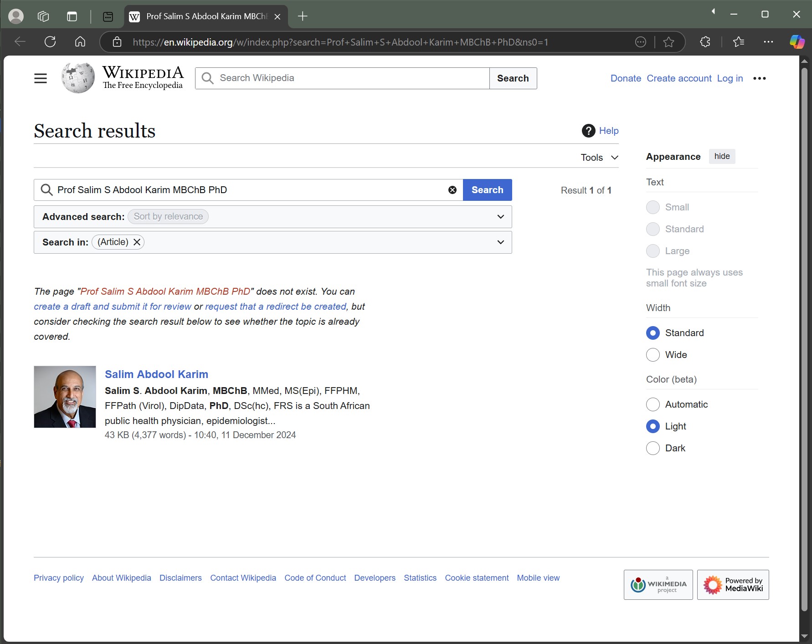This screenshot has width=812, height=644.
Task: Open browser Settings and more menu
Action: coord(768,42)
